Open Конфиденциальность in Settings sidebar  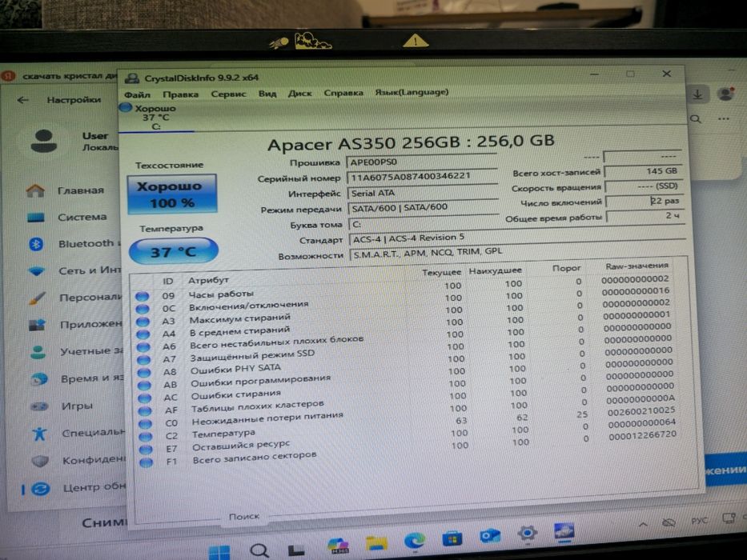(79, 461)
